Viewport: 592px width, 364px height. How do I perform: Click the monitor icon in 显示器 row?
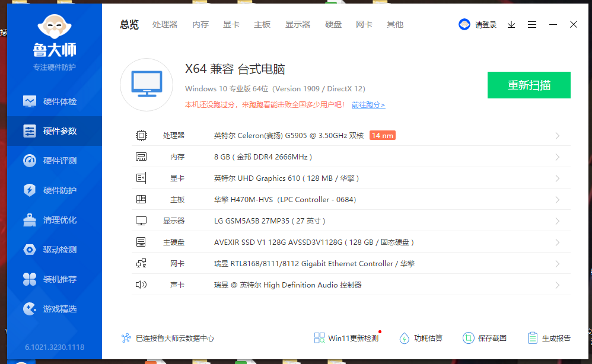tap(141, 221)
